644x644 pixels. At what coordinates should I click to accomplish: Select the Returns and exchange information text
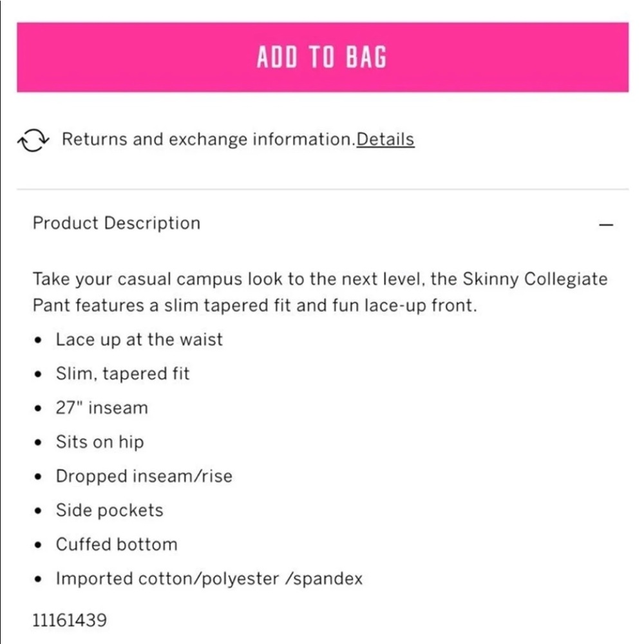point(208,139)
